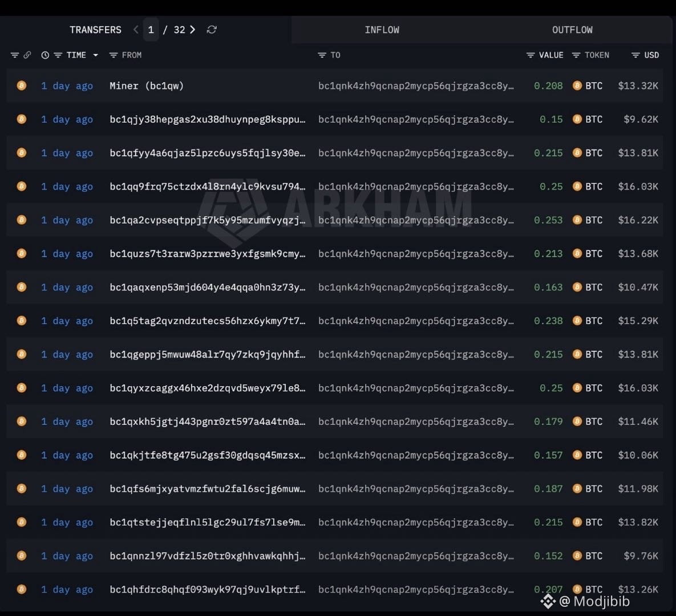This screenshot has height=616, width=676.
Task: Click the 0.253 value cell
Action: [548, 220]
